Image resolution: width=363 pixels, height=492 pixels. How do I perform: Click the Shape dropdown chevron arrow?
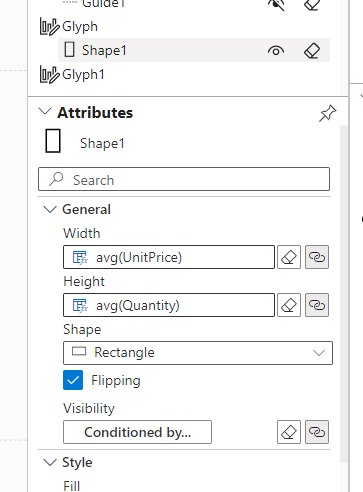pos(319,353)
